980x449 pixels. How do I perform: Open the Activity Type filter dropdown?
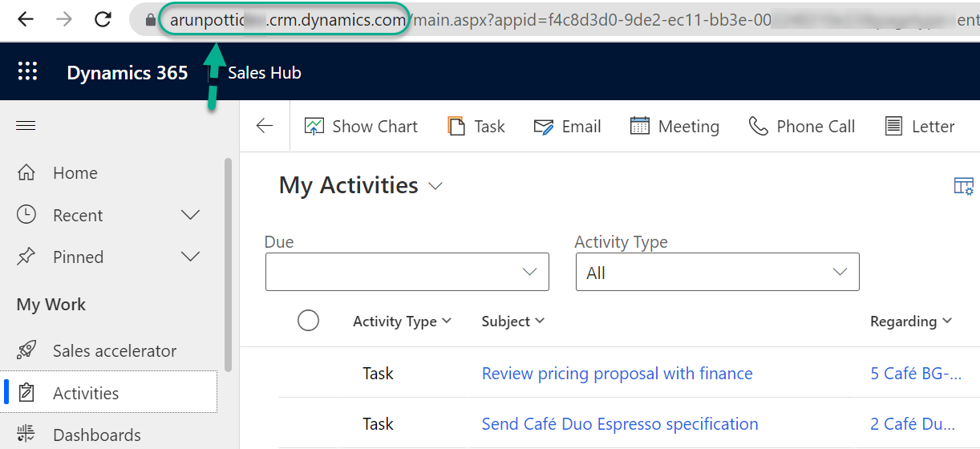click(717, 272)
